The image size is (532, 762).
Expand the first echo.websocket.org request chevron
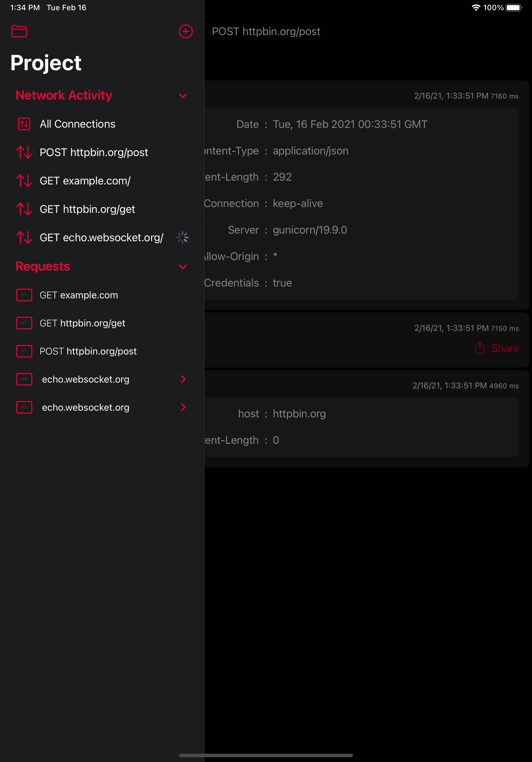pos(183,379)
